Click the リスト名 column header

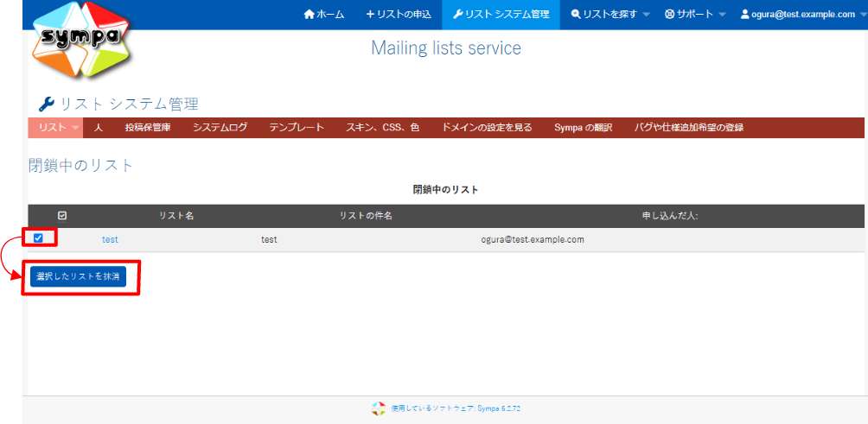[x=176, y=216]
